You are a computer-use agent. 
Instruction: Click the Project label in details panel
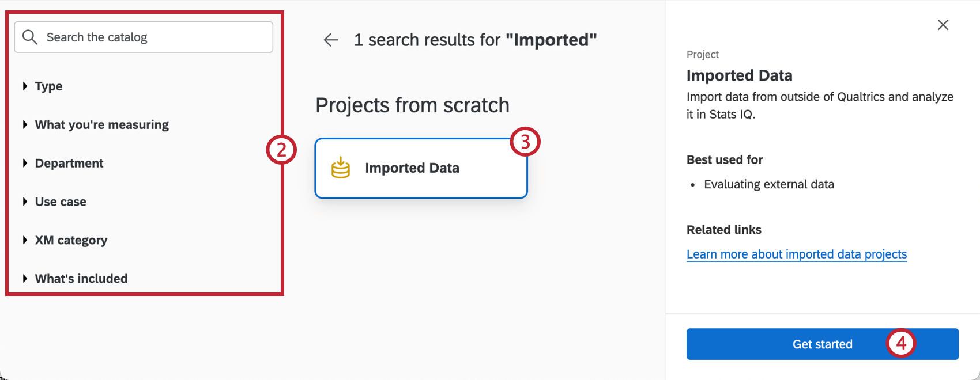click(x=702, y=54)
